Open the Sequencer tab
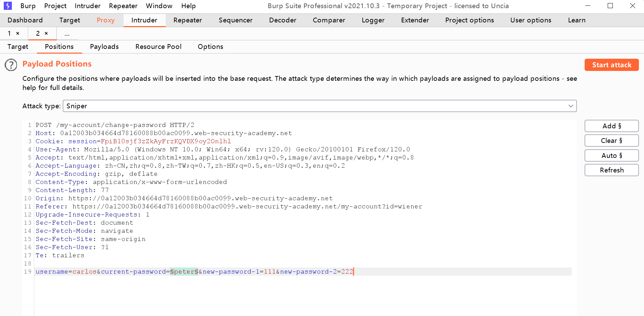Screen dimensions: 644x316 (235, 20)
